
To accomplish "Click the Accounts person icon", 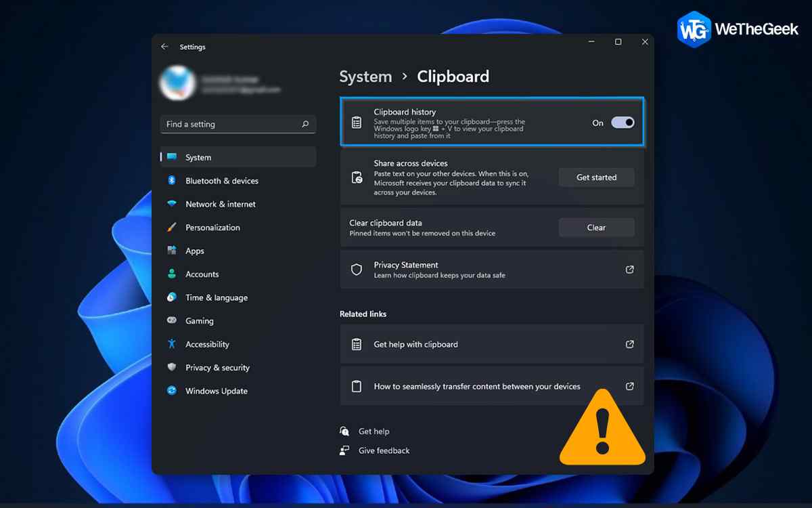I will 172,274.
